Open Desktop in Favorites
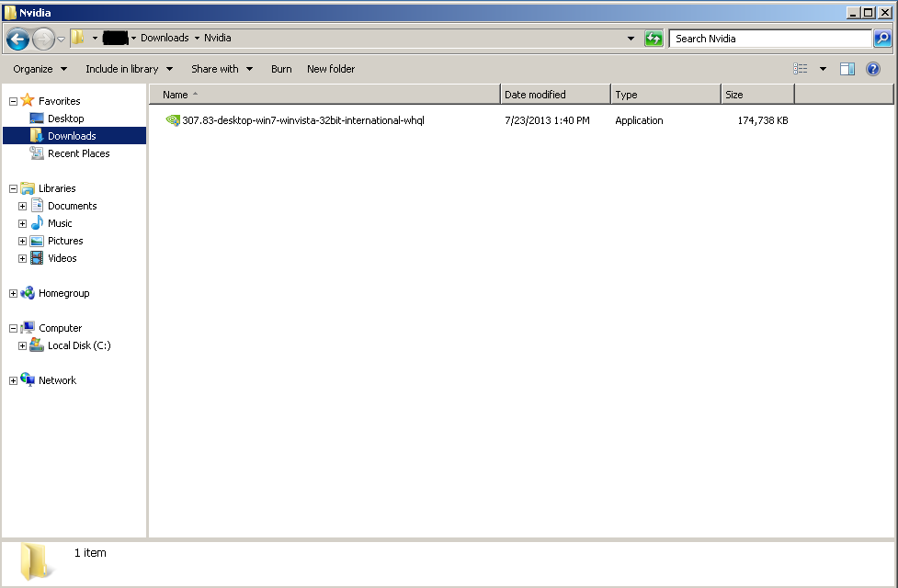 tap(66, 119)
